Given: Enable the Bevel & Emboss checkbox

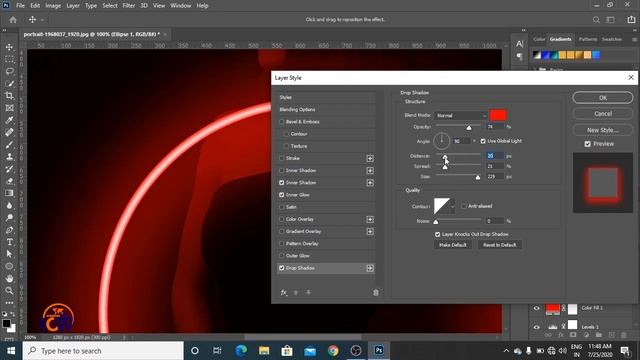Looking at the screenshot, I should pos(282,122).
